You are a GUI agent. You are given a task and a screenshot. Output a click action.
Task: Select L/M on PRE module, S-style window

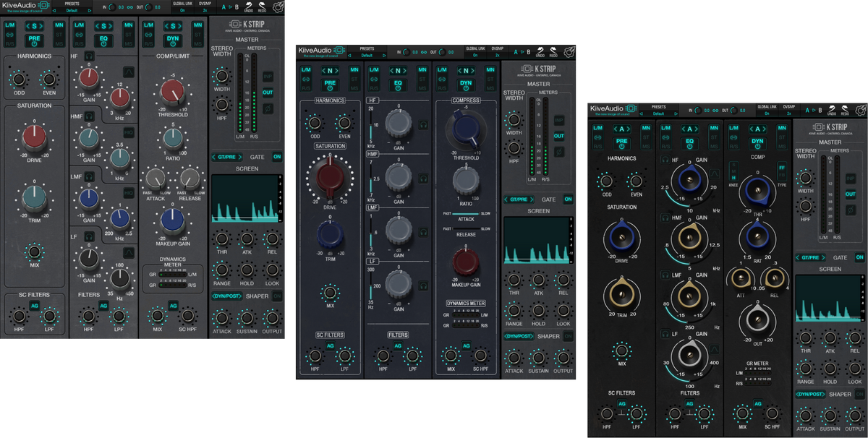tap(9, 25)
